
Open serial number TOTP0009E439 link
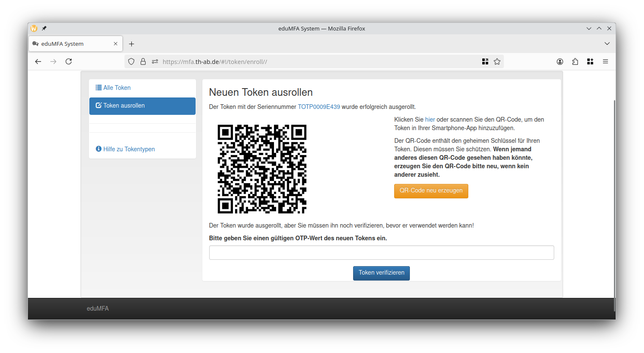pos(319,107)
